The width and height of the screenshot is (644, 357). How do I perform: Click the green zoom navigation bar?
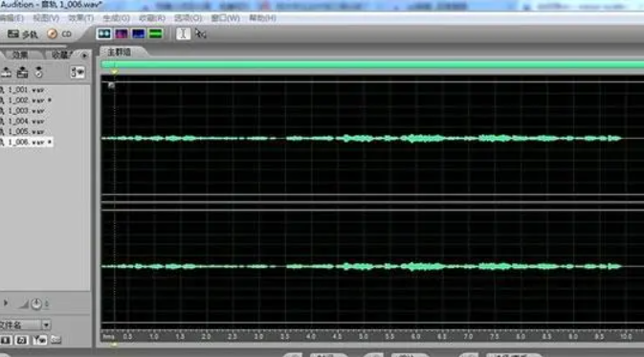coord(372,64)
